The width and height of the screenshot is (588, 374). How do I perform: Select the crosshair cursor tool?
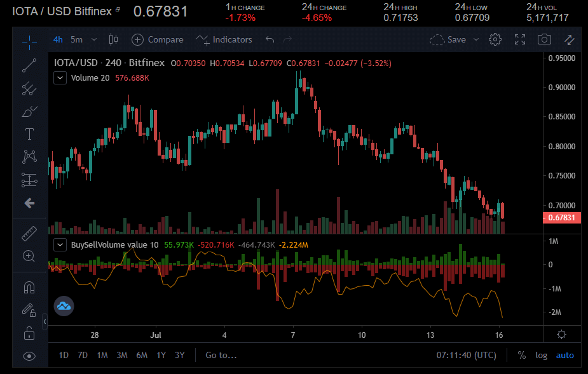pyautogui.click(x=29, y=43)
